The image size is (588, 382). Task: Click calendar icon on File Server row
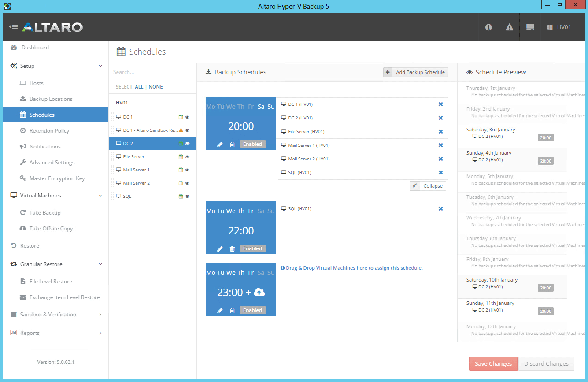pos(181,157)
